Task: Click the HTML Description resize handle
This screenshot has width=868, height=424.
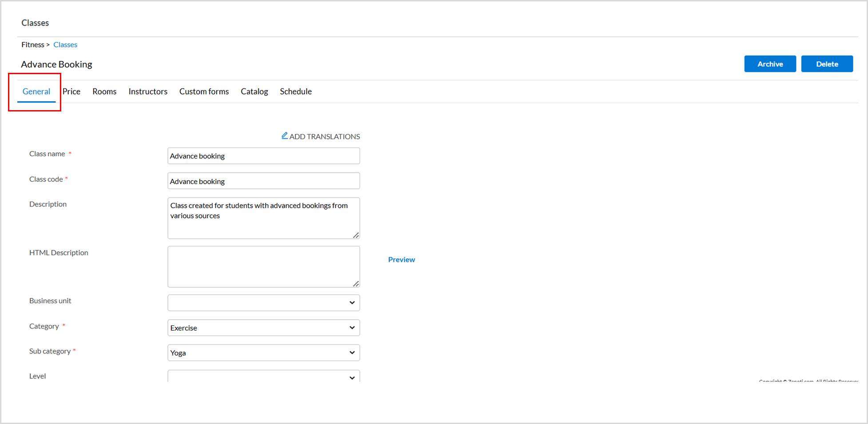Action: (x=356, y=284)
